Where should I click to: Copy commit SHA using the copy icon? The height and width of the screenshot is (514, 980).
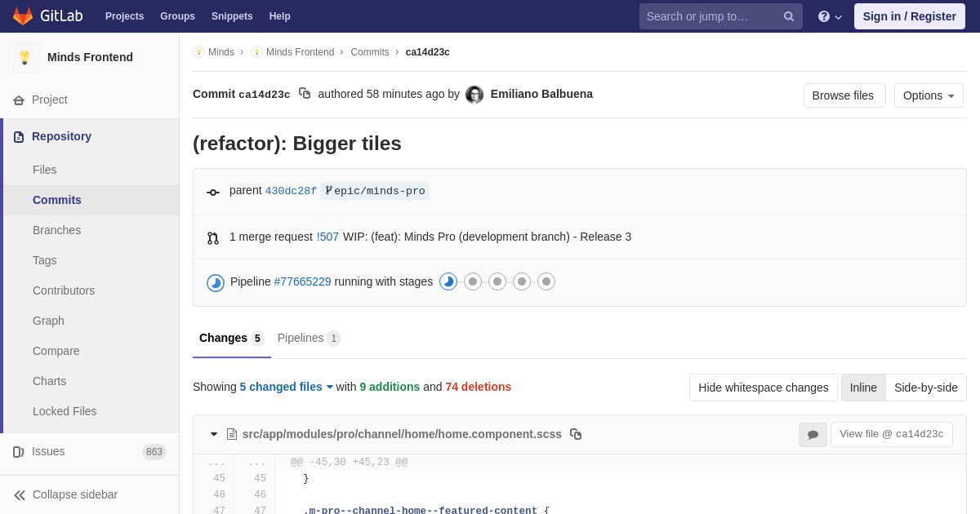(305, 94)
